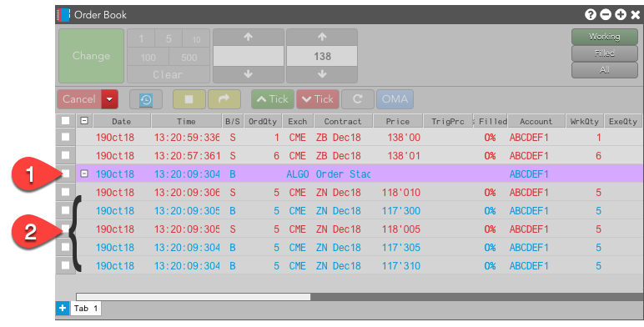Open the help question mark icon

coord(591,15)
